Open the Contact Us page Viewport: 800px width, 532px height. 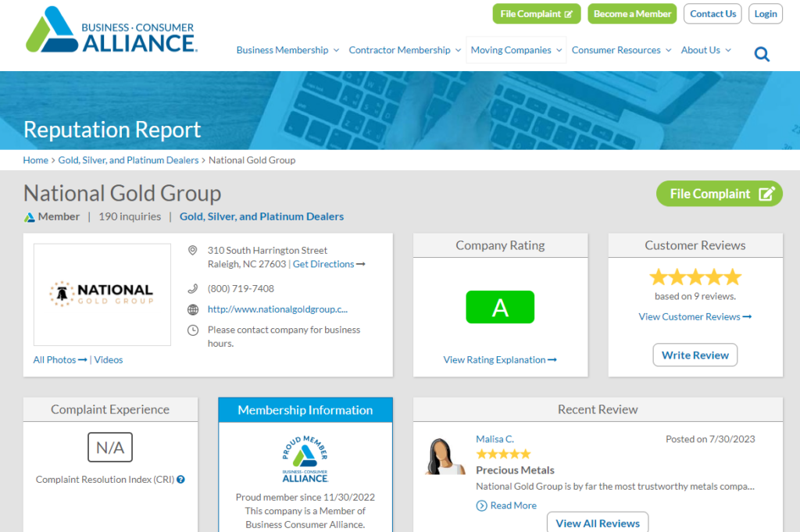click(712, 14)
